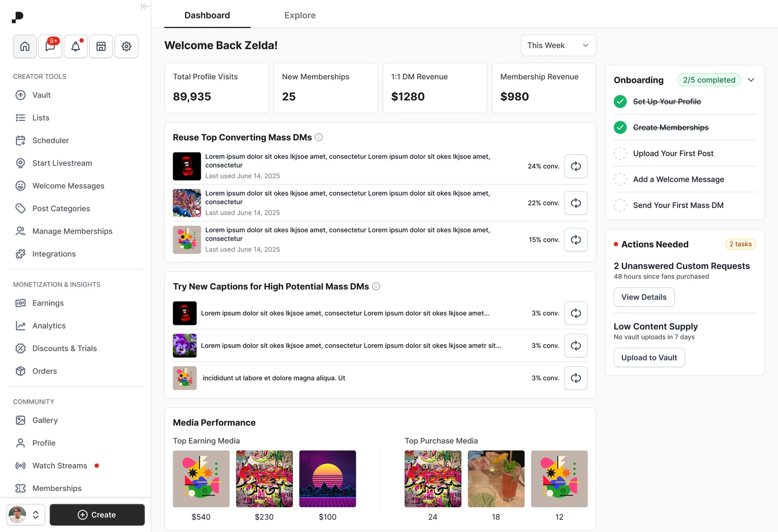This screenshot has width=778, height=532.
Task: Switch to the Explore tab
Action: [300, 15]
